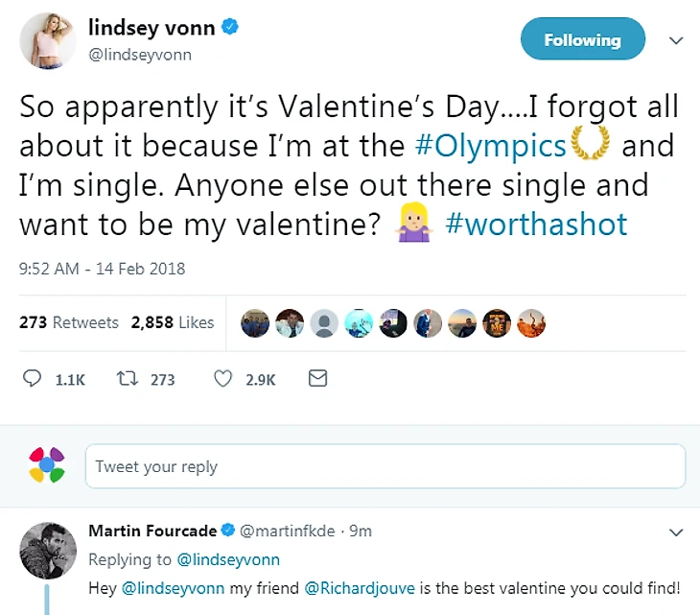Open the #worthashot hashtag link
The height and width of the screenshot is (615, 700).
point(536,224)
